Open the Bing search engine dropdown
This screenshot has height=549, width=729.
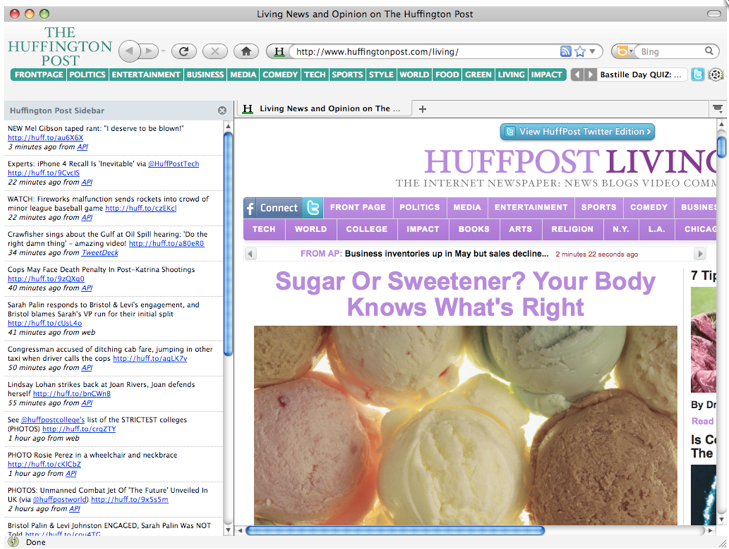coord(624,52)
